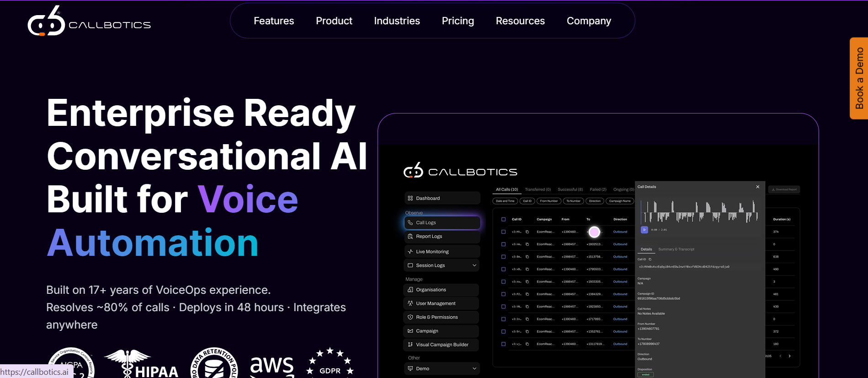Open the To Number filter
This screenshot has width=868, height=378.
point(573,201)
